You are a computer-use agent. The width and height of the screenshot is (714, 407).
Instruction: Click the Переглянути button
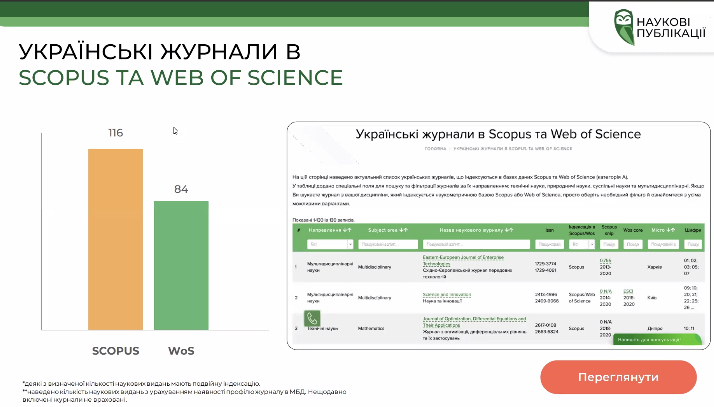618,377
